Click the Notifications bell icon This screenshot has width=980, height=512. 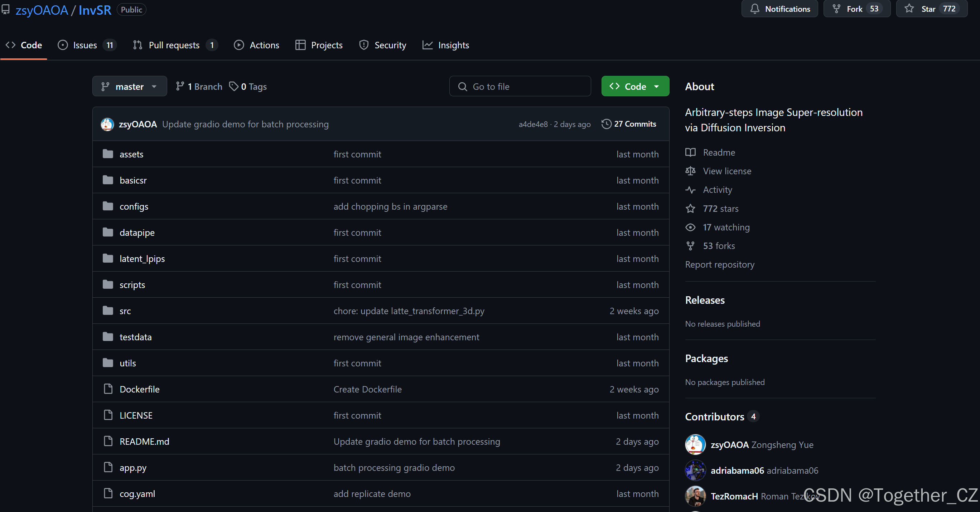click(x=755, y=9)
